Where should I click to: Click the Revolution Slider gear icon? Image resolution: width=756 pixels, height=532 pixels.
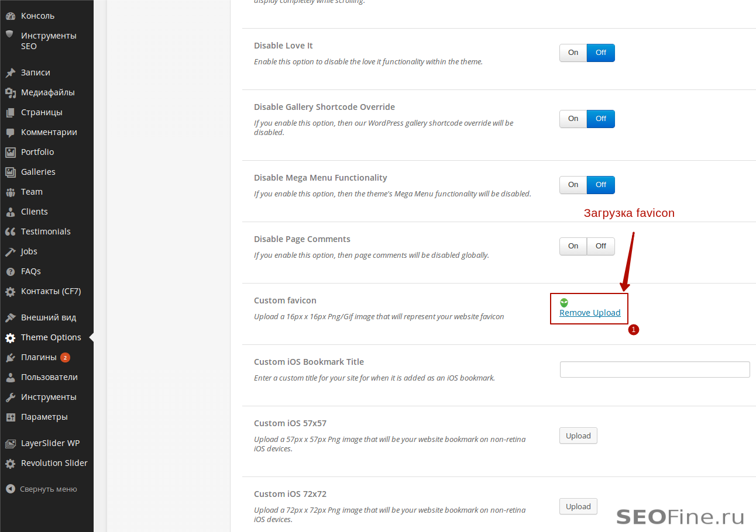click(x=11, y=463)
